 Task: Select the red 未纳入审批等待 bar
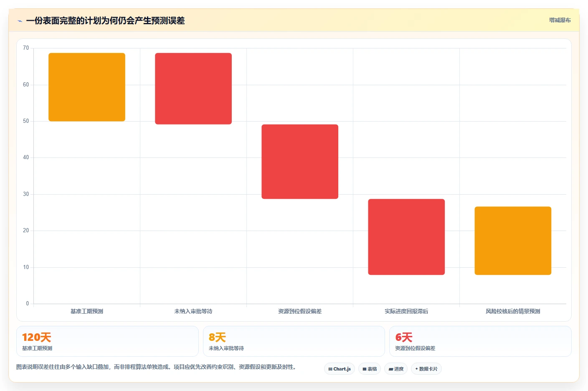click(x=193, y=89)
